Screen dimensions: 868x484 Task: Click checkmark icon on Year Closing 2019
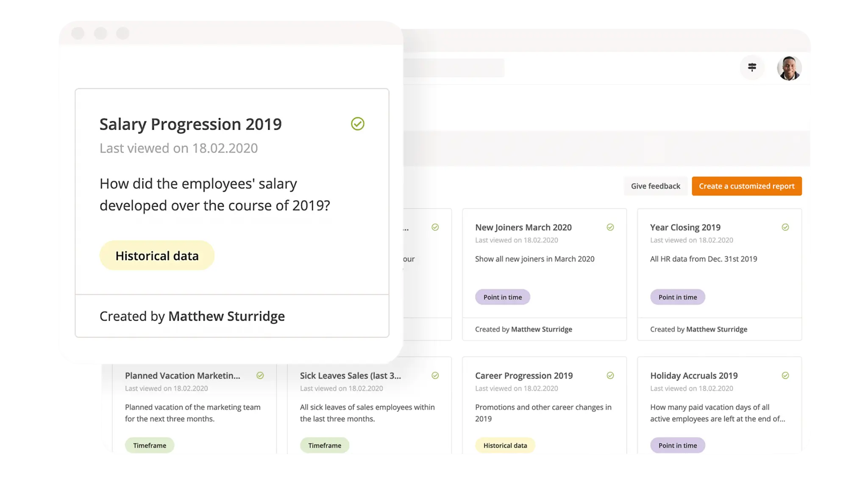(785, 227)
